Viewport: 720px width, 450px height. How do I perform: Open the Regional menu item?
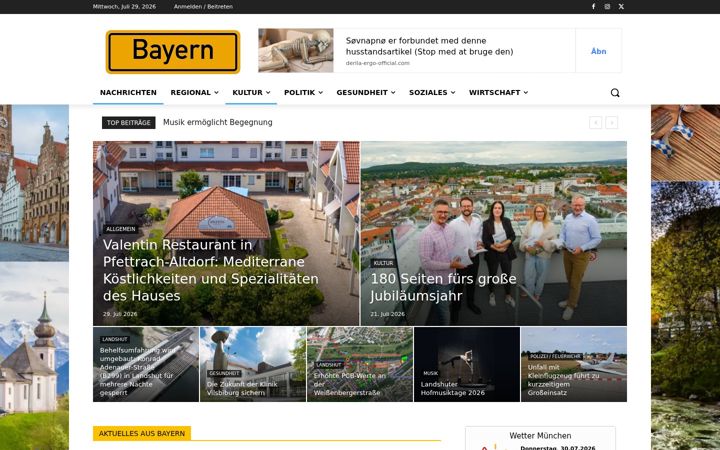pyautogui.click(x=191, y=92)
